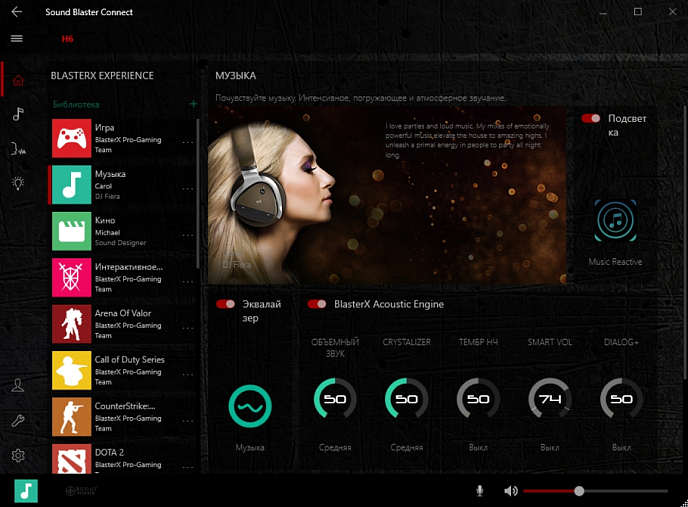Image resolution: width=688 pixels, height=507 pixels.
Task: Disable the BlasterX Acoustic Engine switch
Action: coord(317,304)
